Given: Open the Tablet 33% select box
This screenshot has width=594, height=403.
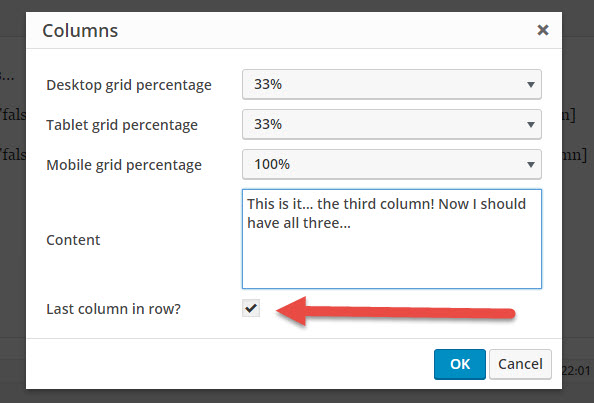Looking at the screenshot, I should (392, 125).
